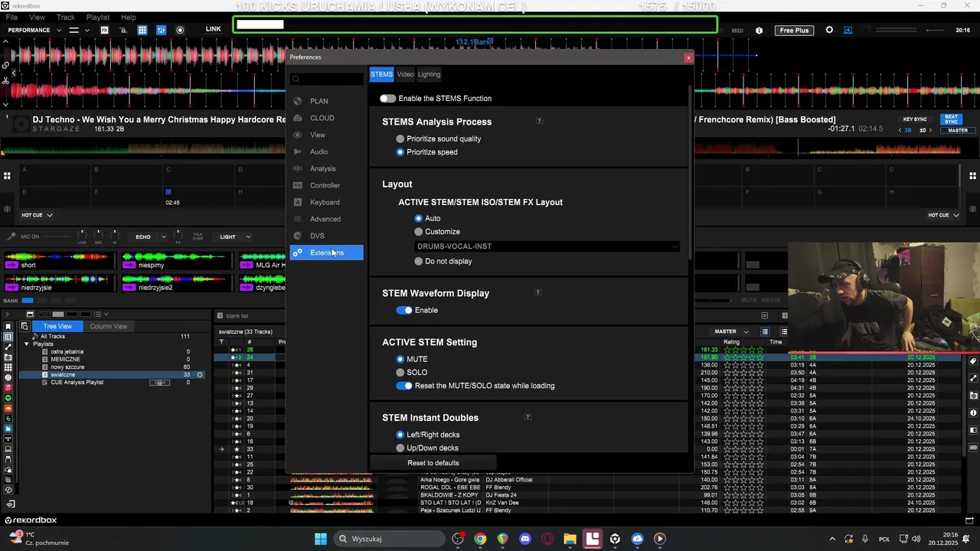Click the recording circle icon in top toolbar
This screenshot has width=980, height=551.
180,30
